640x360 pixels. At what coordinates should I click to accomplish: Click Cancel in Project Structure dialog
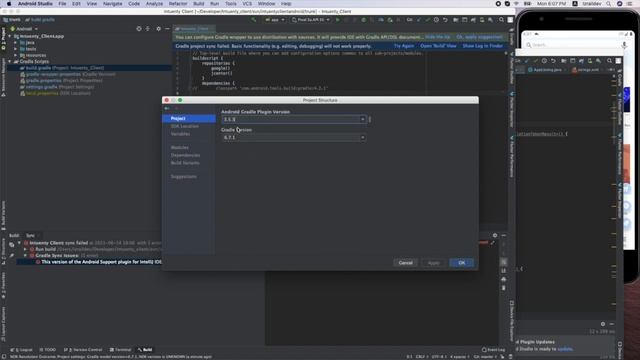(x=405, y=263)
